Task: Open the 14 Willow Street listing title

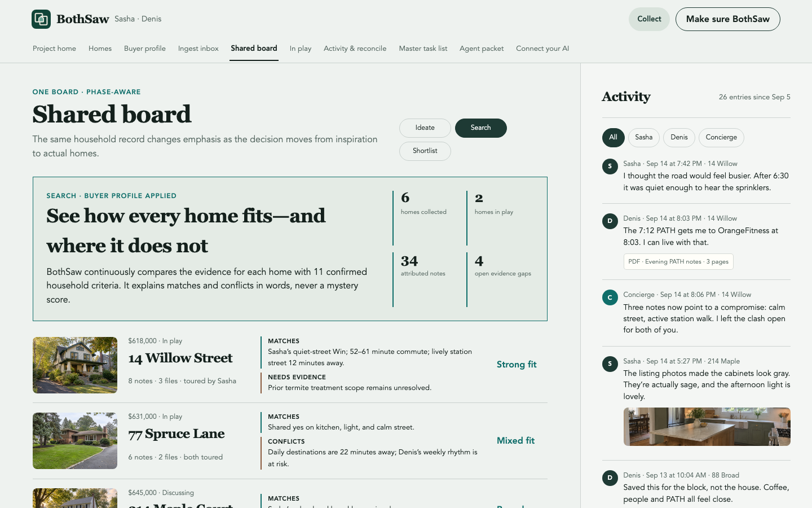Action: [180, 358]
